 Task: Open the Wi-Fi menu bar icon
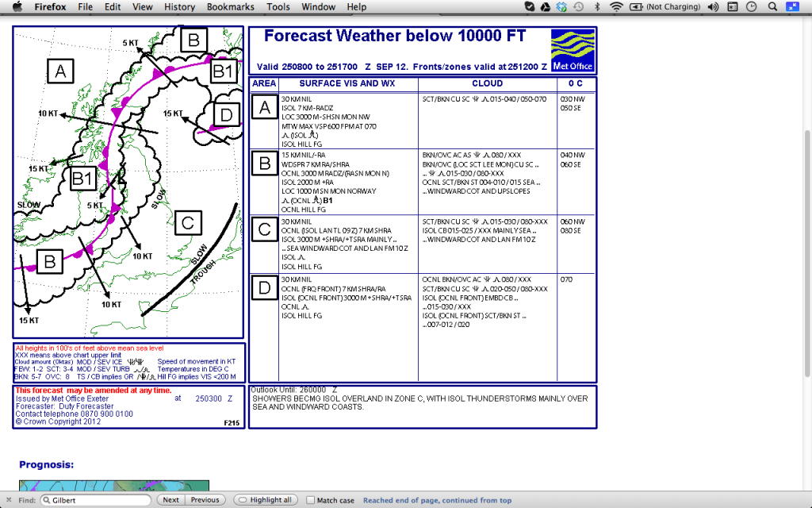[x=615, y=6]
